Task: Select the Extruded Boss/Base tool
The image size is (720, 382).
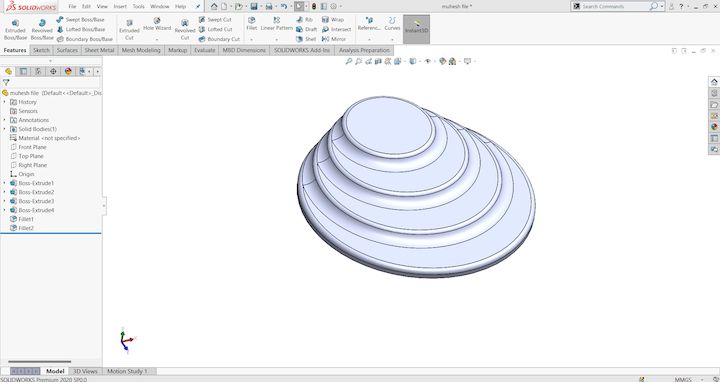Action: (15, 30)
